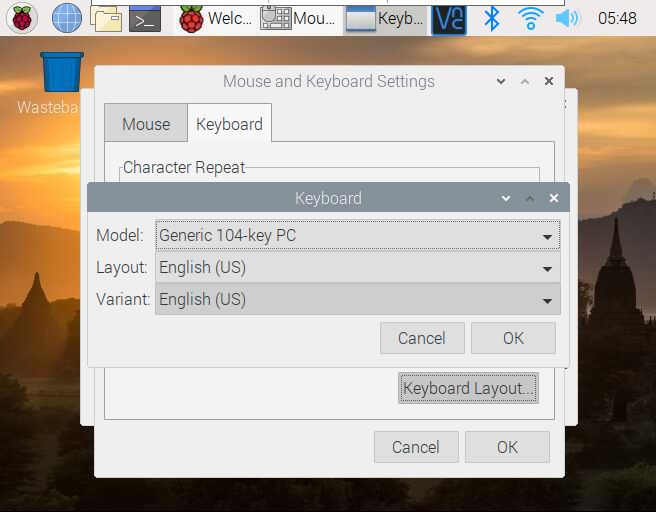Image resolution: width=656 pixels, height=512 pixels.
Task: Open the Raspberry Pi main menu
Action: [x=22, y=18]
